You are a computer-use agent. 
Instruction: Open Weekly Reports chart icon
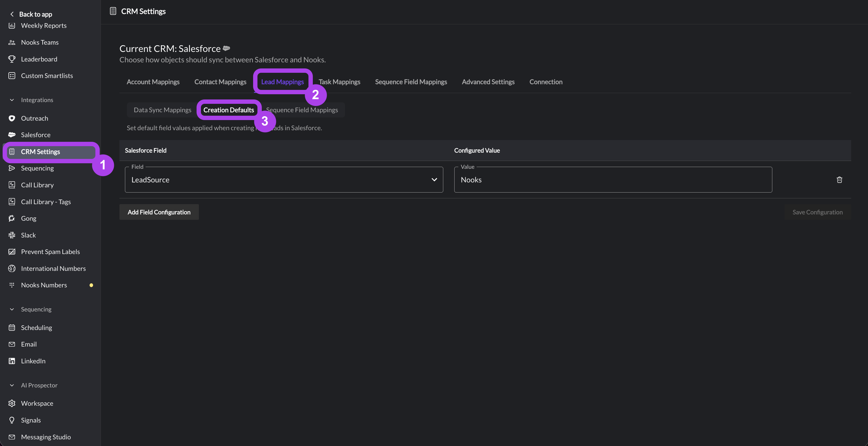(12, 26)
